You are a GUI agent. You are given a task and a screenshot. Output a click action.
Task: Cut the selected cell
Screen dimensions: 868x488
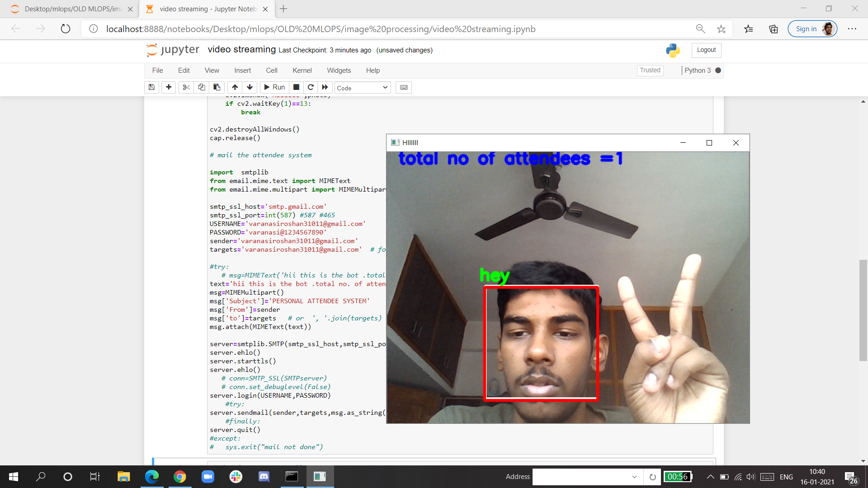click(186, 87)
